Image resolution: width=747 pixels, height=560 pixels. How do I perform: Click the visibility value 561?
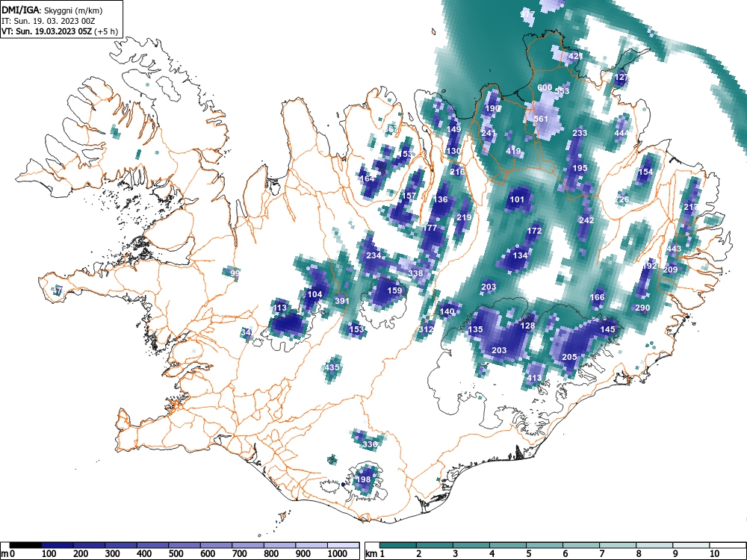(541, 119)
